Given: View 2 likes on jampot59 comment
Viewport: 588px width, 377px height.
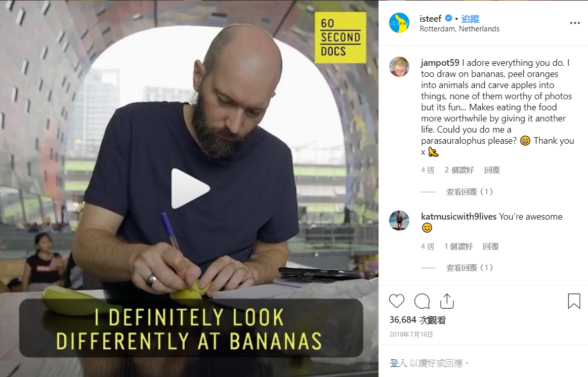Looking at the screenshot, I should coord(459,171).
